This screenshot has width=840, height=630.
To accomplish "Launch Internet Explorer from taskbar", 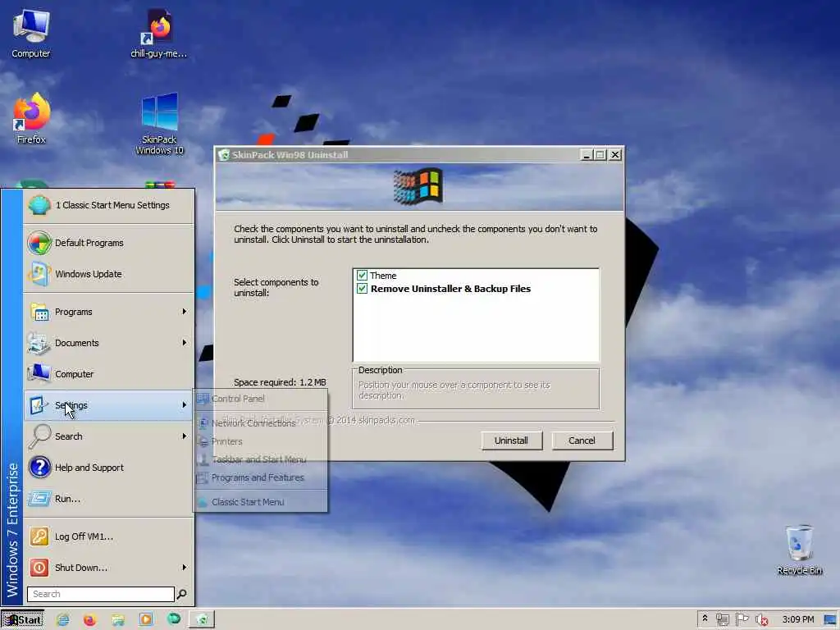I will pos(63,620).
